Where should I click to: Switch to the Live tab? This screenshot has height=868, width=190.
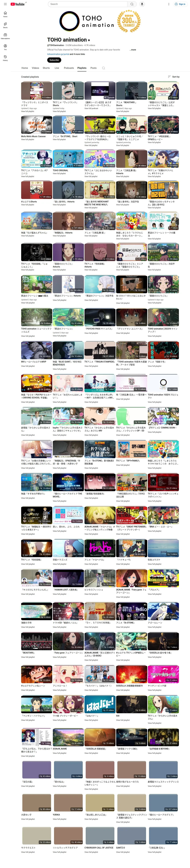click(57, 68)
